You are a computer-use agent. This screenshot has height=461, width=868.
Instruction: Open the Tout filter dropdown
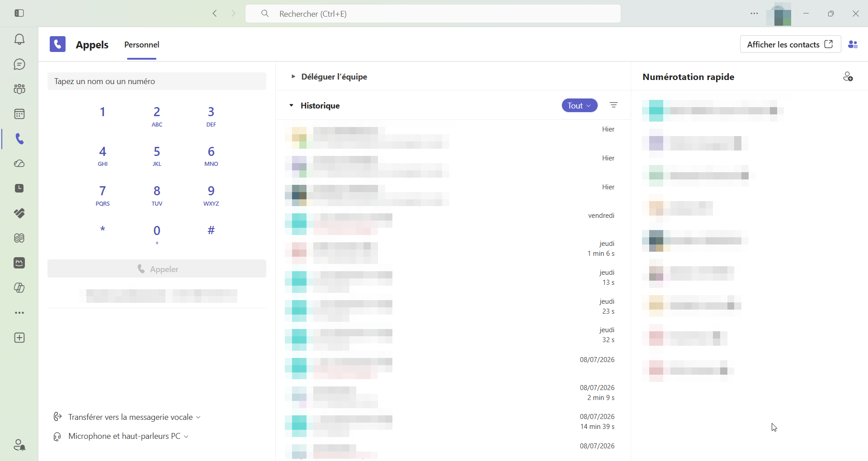tap(580, 105)
